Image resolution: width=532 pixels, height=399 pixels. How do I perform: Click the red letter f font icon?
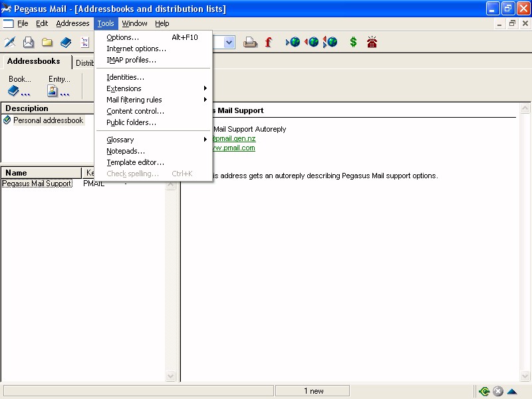[268, 42]
